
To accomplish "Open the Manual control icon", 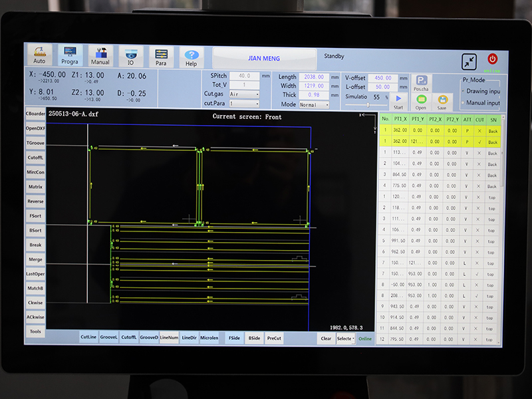I will click(100, 55).
